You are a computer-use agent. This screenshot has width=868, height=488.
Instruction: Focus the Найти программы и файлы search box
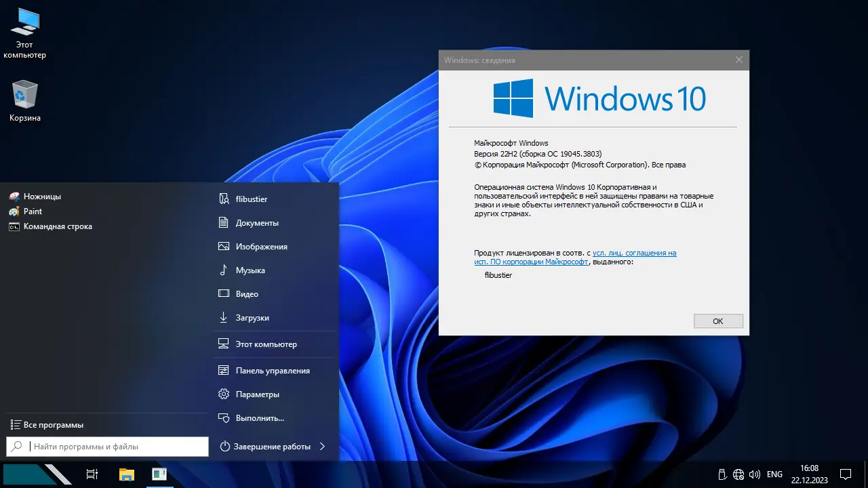tap(107, 447)
